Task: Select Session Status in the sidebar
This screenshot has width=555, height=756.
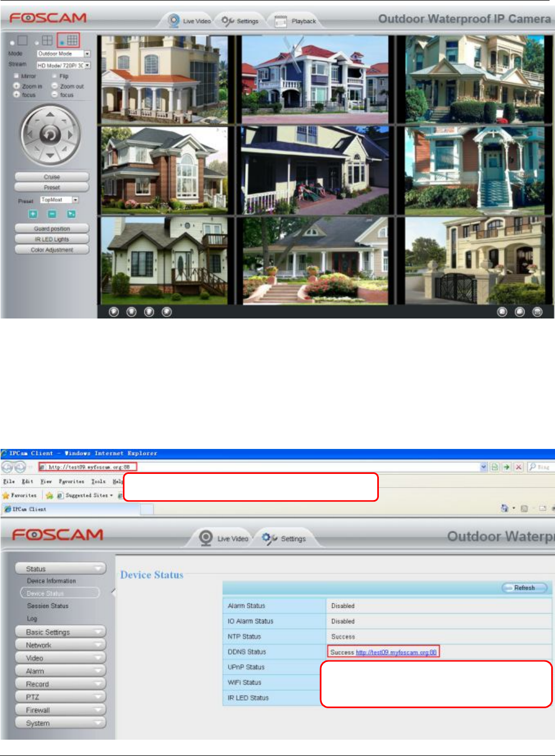Action: click(x=48, y=606)
